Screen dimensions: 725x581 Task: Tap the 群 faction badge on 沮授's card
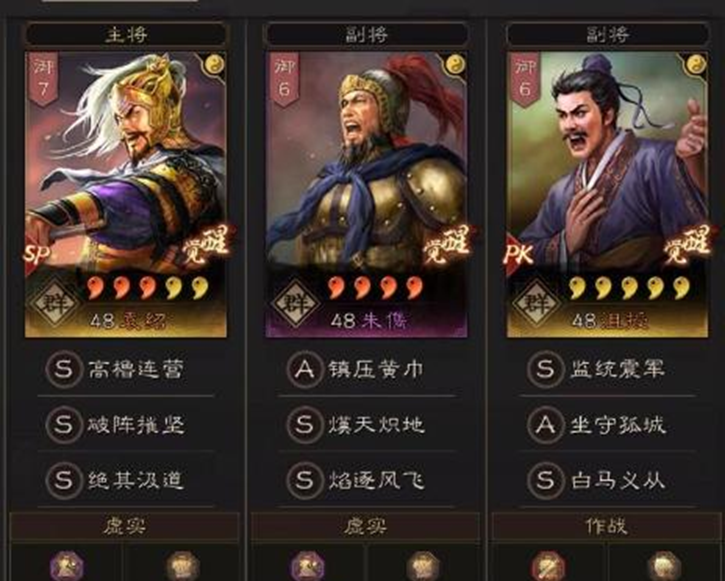537,303
